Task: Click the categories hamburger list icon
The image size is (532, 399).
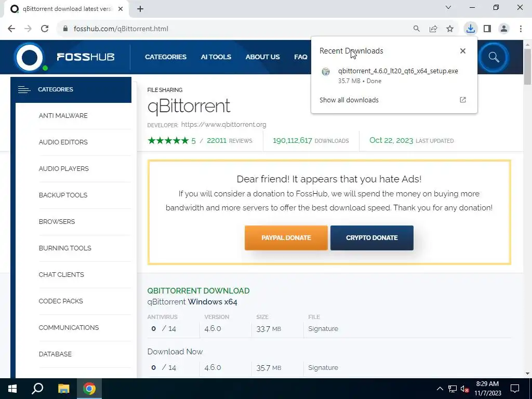Action: pos(24,89)
